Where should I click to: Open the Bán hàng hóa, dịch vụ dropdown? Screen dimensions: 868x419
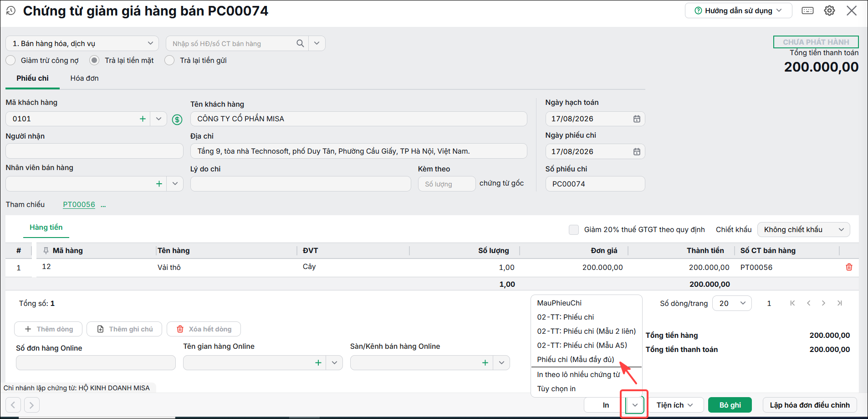[82, 43]
